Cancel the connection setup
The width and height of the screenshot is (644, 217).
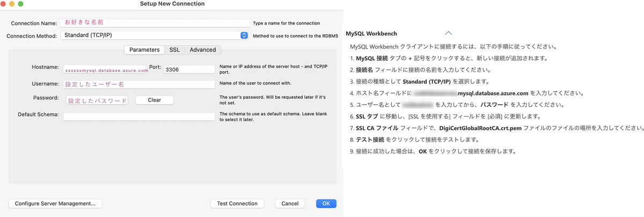tap(290, 204)
